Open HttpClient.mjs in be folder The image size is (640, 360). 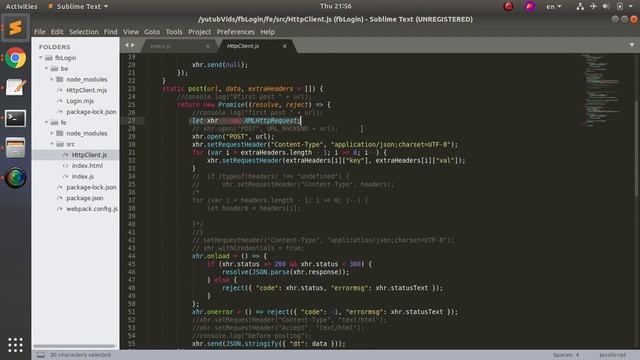click(x=87, y=90)
